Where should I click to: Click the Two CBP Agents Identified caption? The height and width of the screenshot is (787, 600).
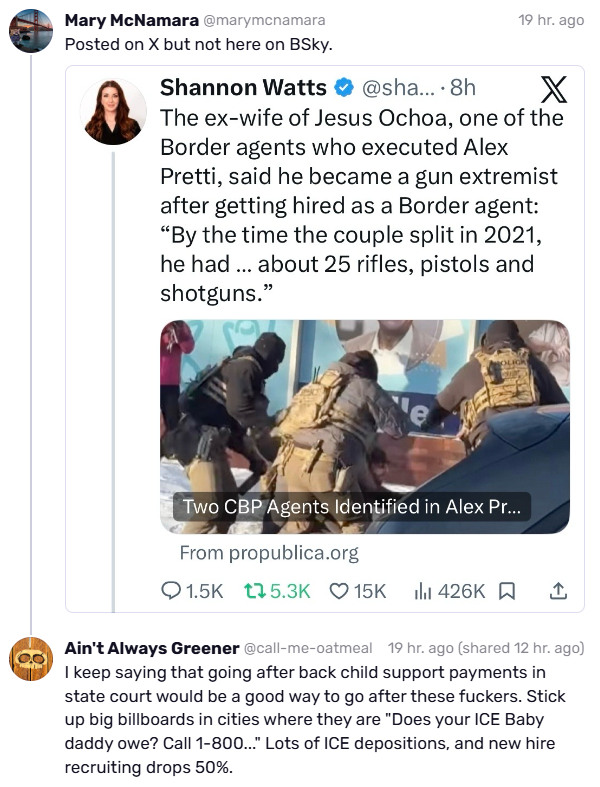click(351, 506)
